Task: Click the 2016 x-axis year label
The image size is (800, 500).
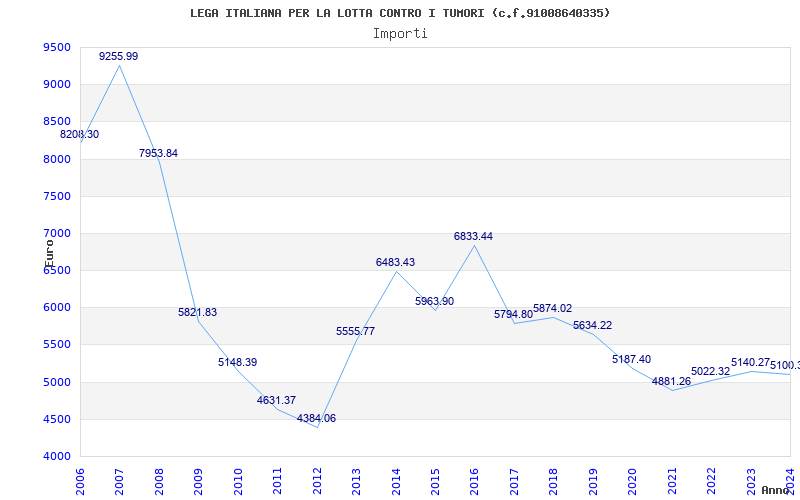Action: point(474,482)
